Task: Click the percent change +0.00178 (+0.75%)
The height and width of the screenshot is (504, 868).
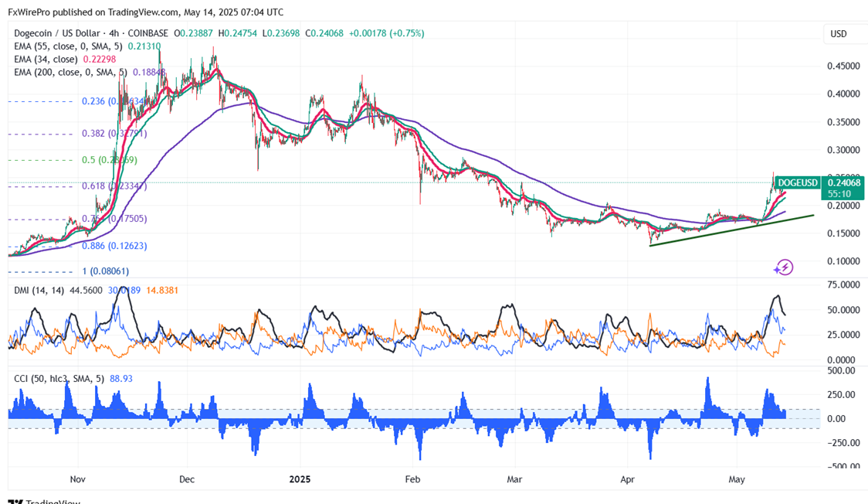Action: (x=386, y=33)
